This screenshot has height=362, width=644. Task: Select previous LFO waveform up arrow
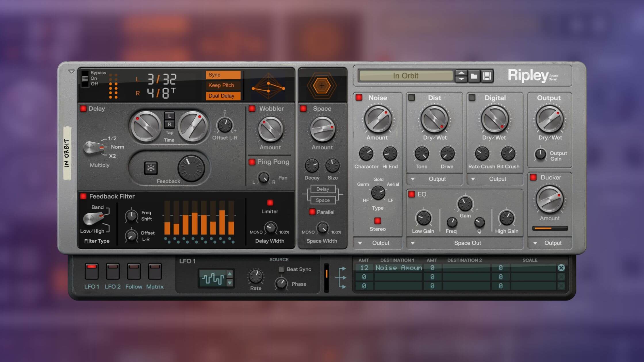(x=230, y=274)
